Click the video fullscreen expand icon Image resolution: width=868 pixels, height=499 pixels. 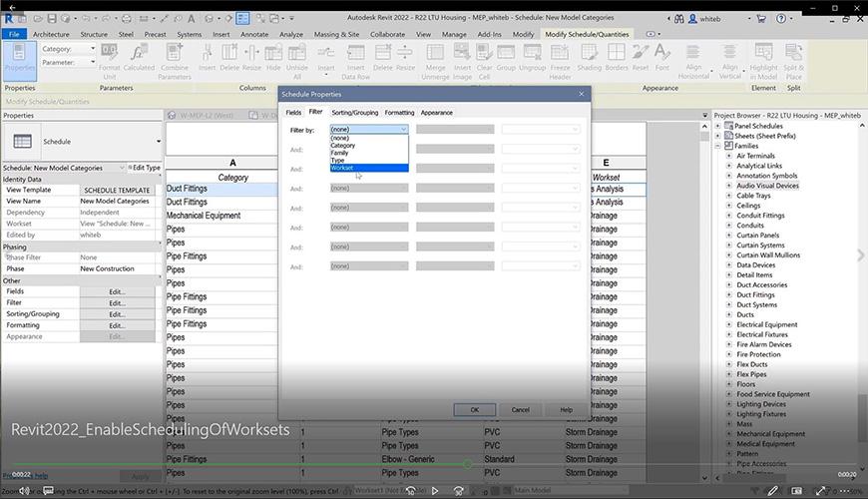[x=821, y=491]
